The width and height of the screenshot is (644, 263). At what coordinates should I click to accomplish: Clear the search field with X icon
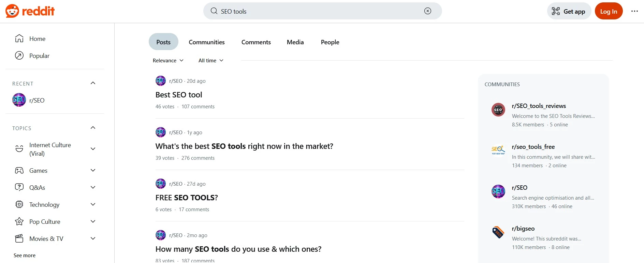click(x=428, y=11)
